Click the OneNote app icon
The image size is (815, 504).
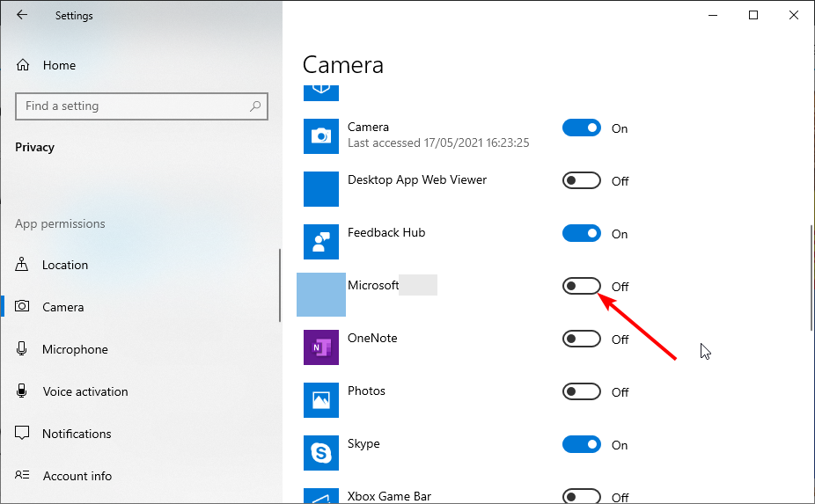click(321, 347)
